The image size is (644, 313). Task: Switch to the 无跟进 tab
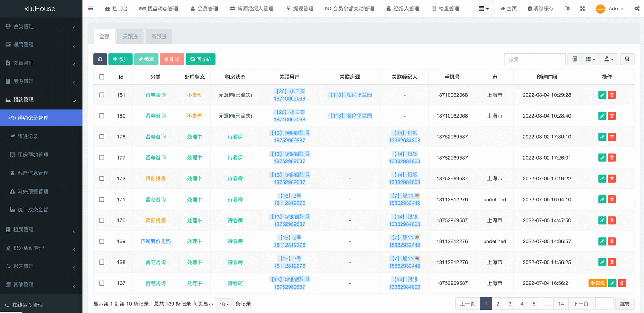pyautogui.click(x=130, y=37)
